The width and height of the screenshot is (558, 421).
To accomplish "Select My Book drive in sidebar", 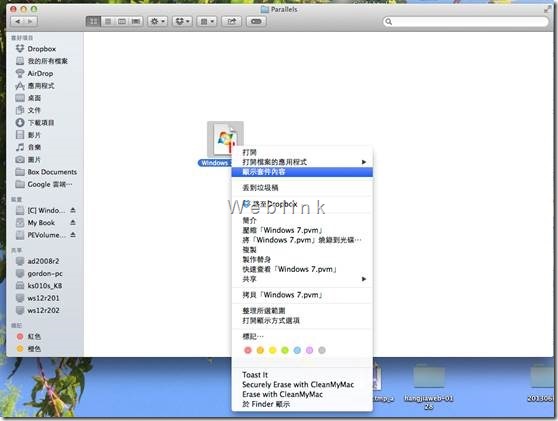I will coord(36,223).
